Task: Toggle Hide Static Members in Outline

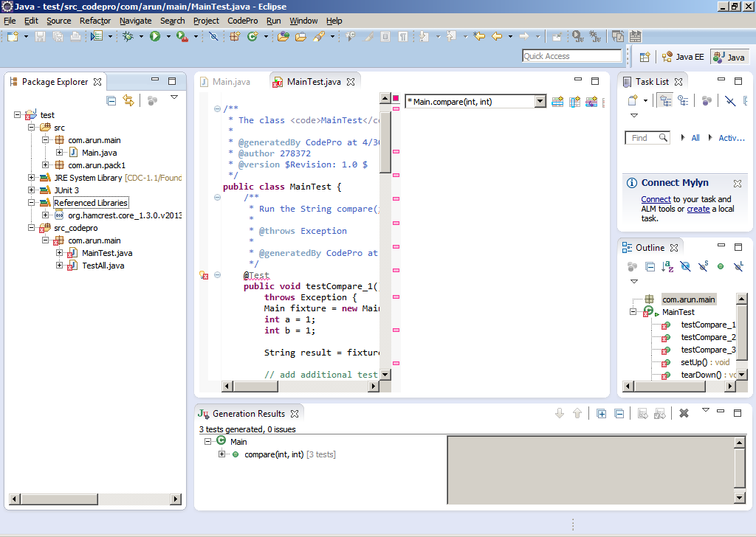Action: [703, 266]
